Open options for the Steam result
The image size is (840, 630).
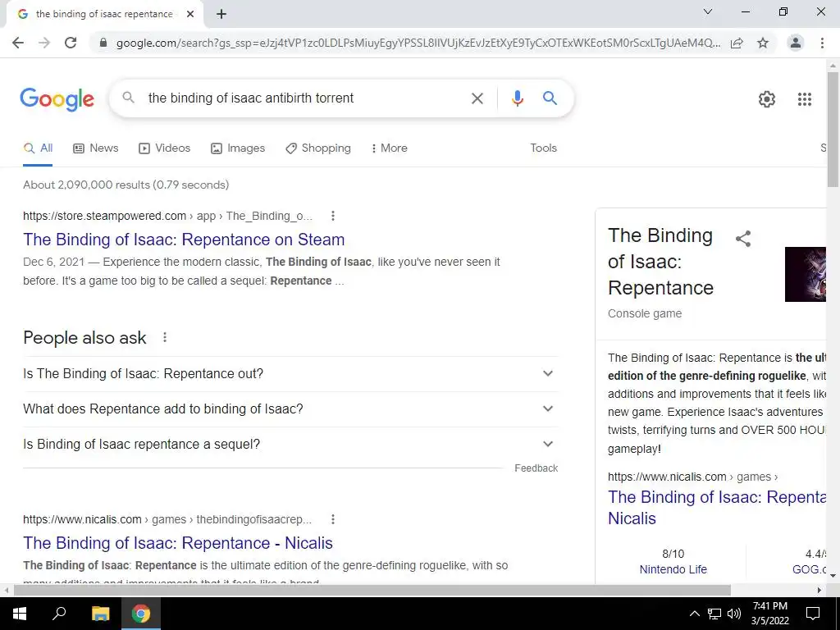coord(333,216)
